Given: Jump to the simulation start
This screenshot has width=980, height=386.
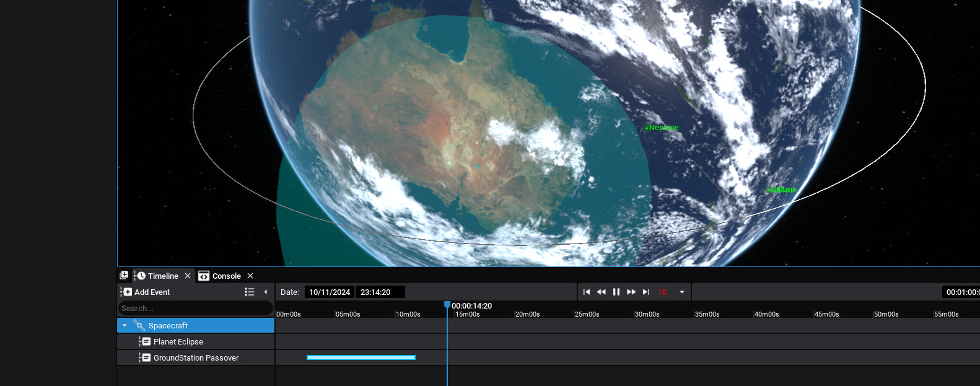Looking at the screenshot, I should coord(587,292).
